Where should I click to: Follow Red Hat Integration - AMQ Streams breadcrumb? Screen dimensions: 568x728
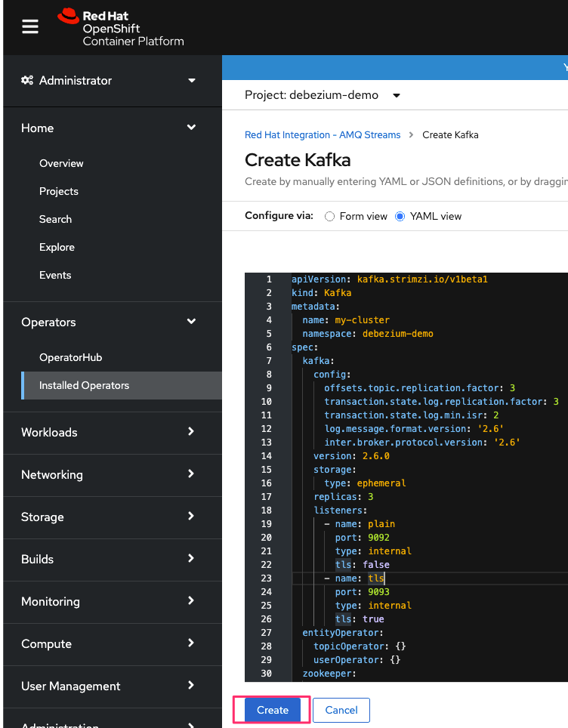(323, 134)
